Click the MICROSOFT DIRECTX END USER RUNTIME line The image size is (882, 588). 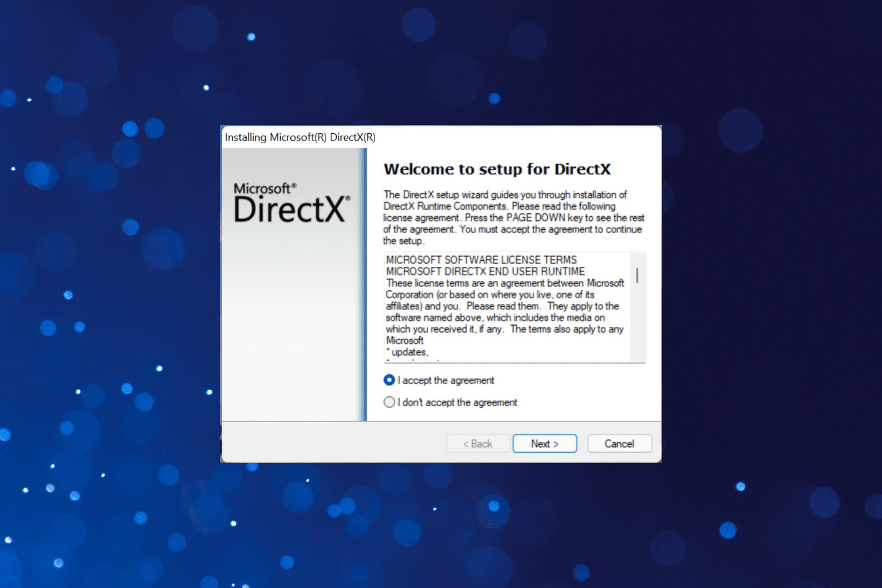(x=486, y=271)
